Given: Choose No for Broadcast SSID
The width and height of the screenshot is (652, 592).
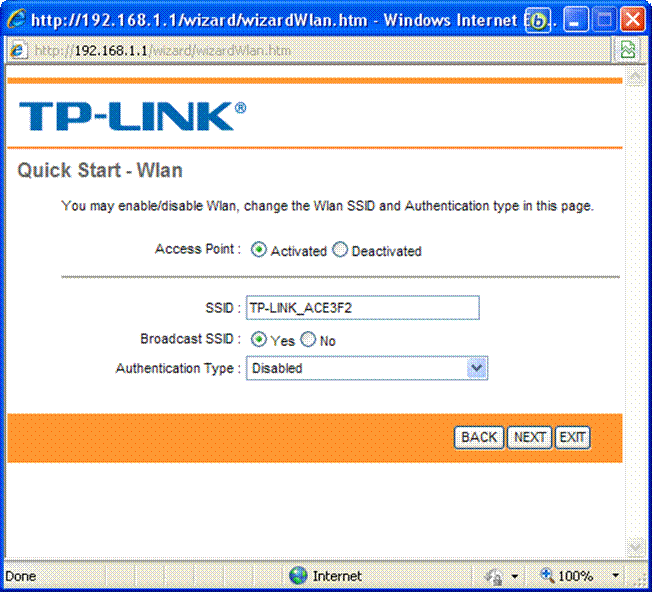Looking at the screenshot, I should pyautogui.click(x=308, y=340).
